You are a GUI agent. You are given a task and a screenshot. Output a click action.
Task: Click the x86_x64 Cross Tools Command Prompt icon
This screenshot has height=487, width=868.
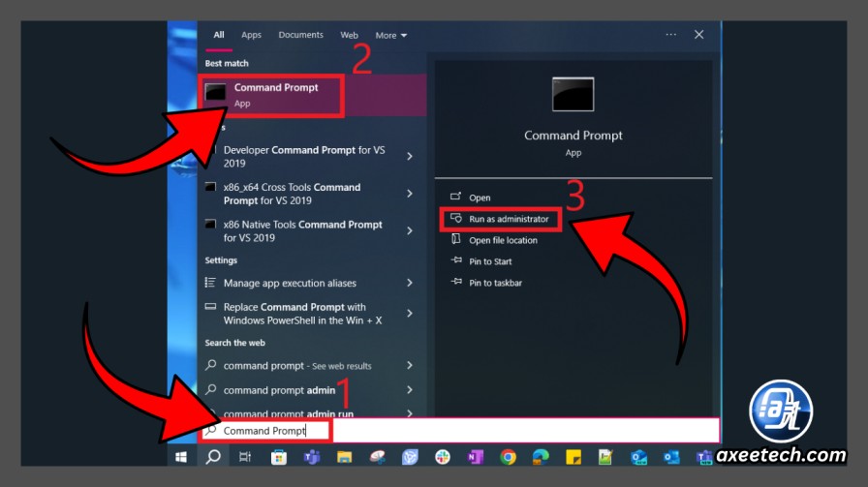click(x=210, y=187)
